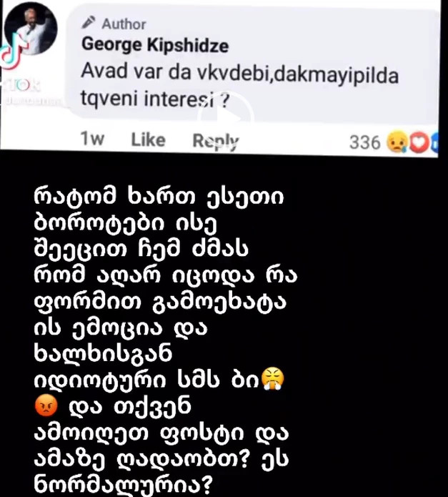
Task: Click the red heart love reaction
Action: coord(419,143)
